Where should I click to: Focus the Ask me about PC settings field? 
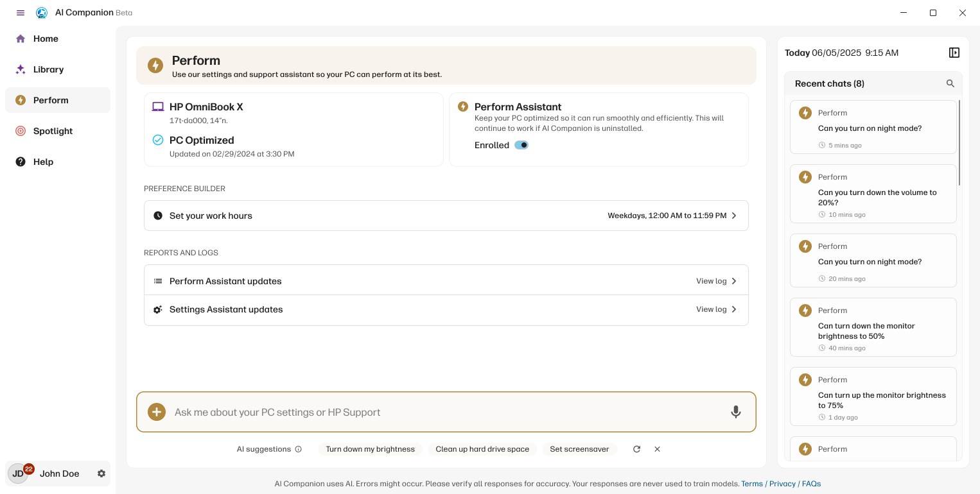pyautogui.click(x=446, y=412)
